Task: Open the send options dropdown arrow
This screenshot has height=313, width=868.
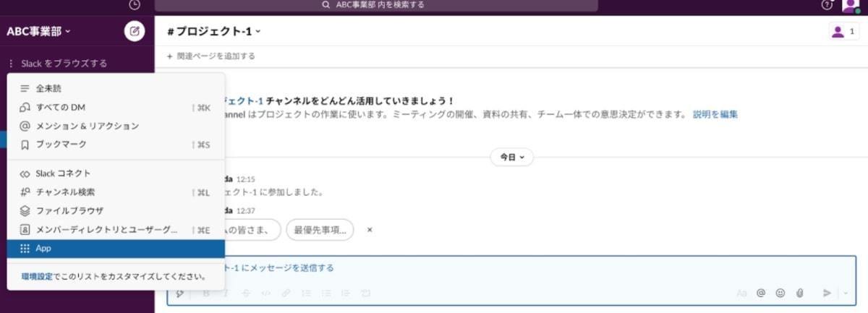Action: [846, 293]
